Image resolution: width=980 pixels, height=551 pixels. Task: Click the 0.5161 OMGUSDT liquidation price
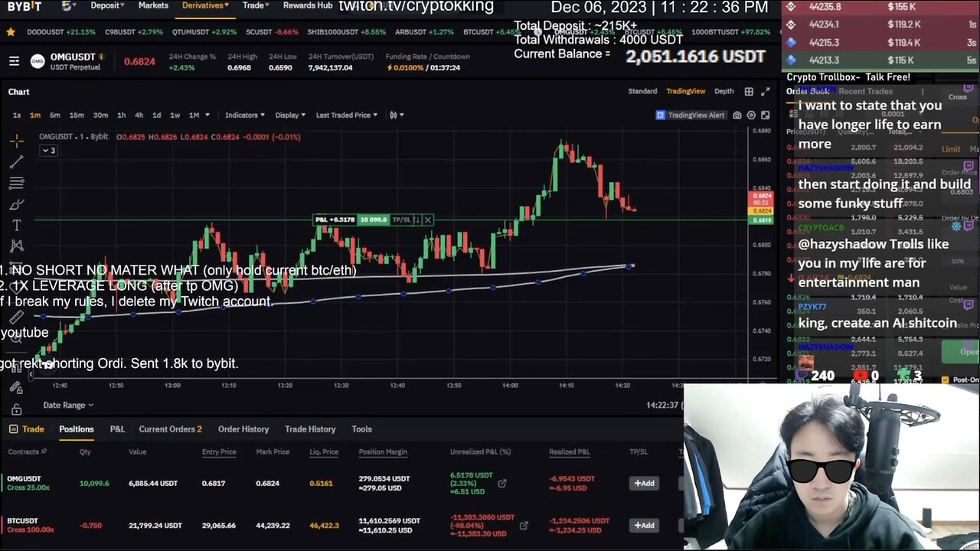(x=321, y=483)
